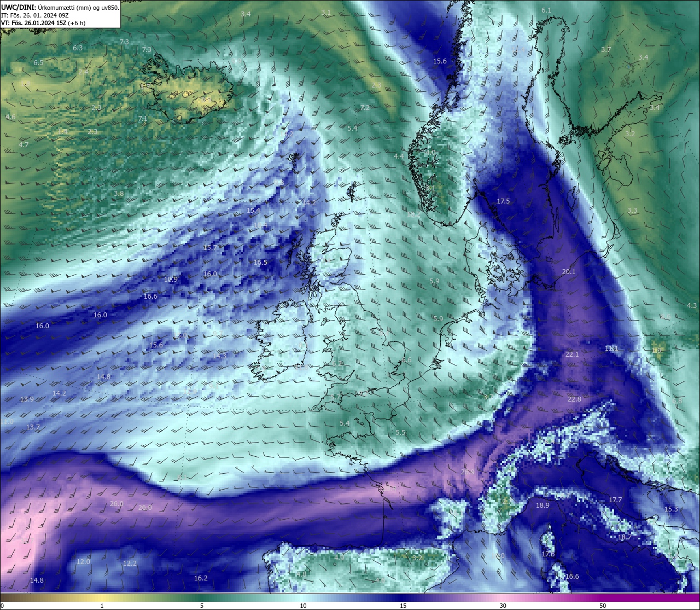Click the 3.7 value over Finland
The image size is (700, 610).
click(606, 50)
